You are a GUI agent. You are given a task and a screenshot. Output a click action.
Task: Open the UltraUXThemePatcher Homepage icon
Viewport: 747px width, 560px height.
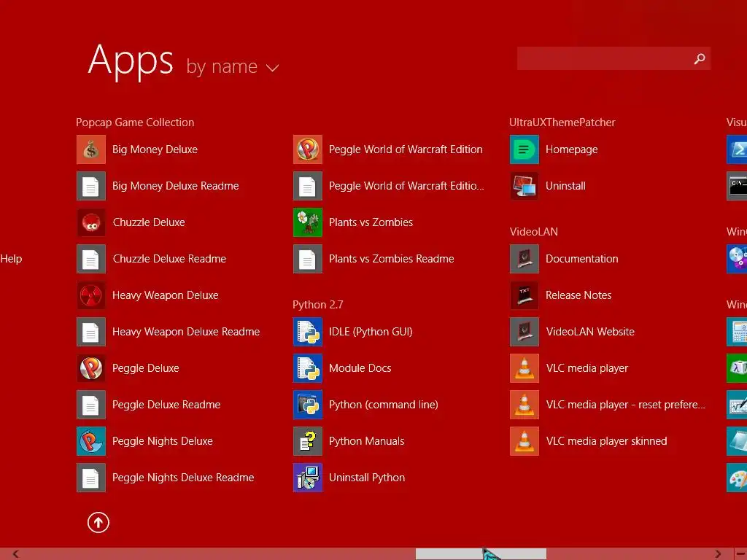(525, 149)
